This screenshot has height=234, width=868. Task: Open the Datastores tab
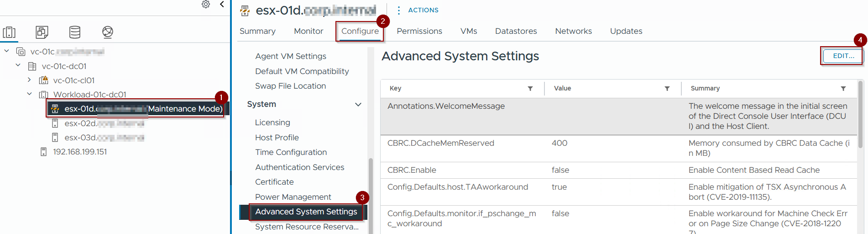pyautogui.click(x=516, y=31)
